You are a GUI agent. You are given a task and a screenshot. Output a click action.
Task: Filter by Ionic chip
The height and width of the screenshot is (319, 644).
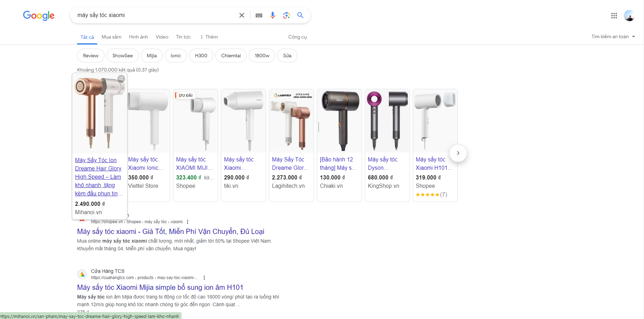point(176,56)
